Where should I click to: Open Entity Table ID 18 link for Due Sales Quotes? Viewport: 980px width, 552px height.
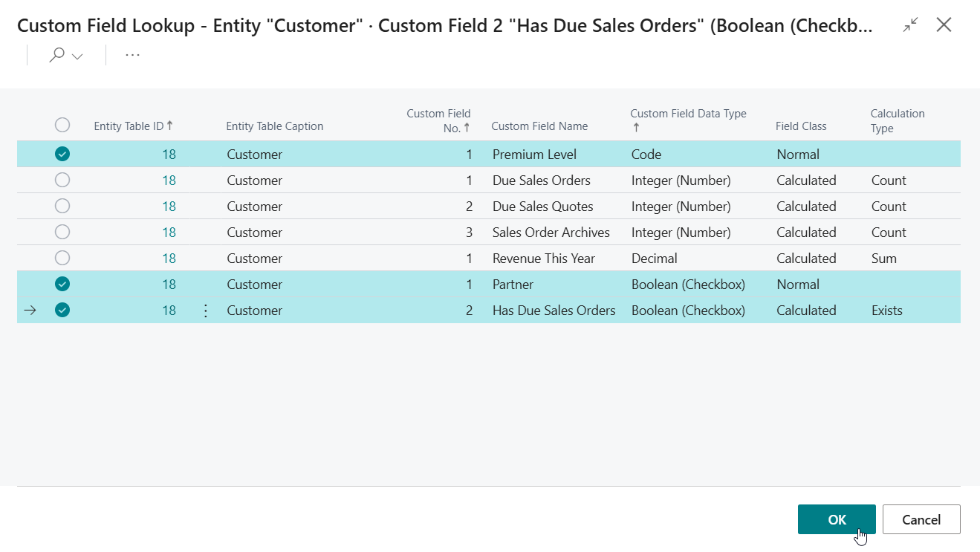click(x=169, y=207)
